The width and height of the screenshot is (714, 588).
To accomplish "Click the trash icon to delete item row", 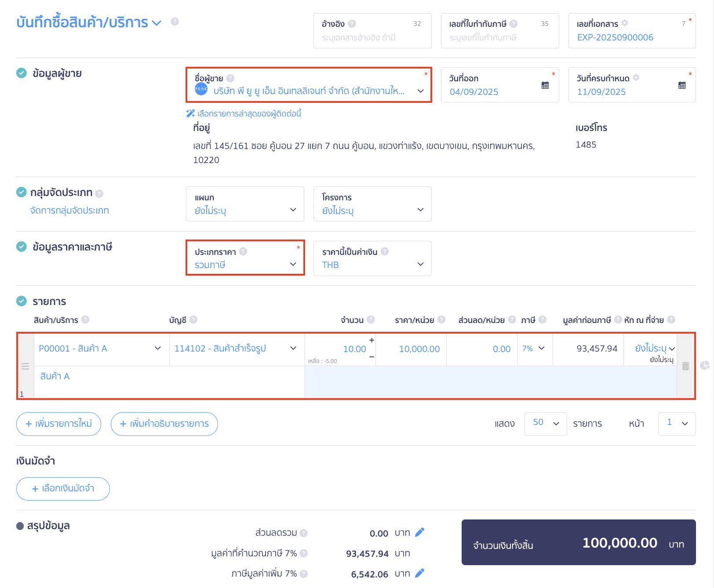I will pyautogui.click(x=685, y=366).
